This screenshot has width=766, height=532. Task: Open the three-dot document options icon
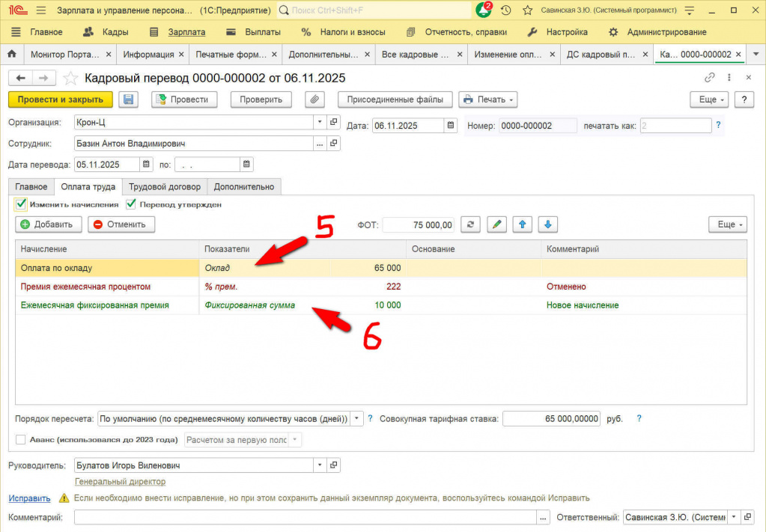729,78
